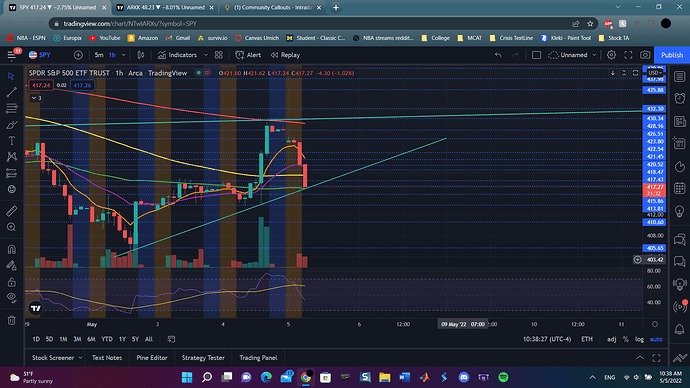Select the YTD date range

coord(107,339)
